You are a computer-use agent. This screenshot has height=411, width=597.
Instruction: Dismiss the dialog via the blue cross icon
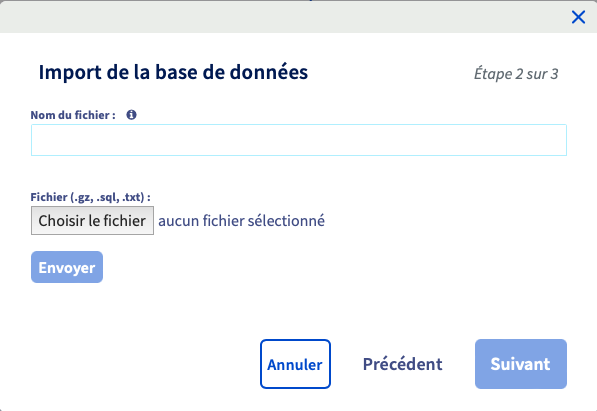click(578, 17)
